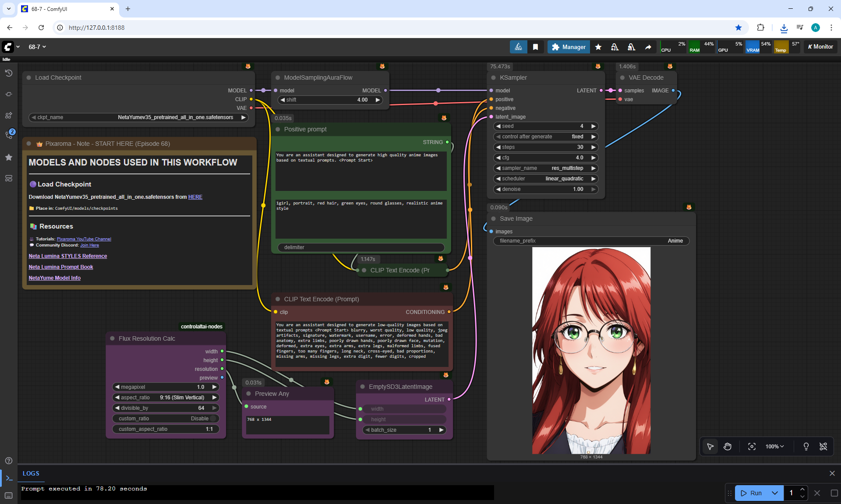The image size is (841, 504).
Task: Open the Neta Lumina Prompt Book link
Action: pyautogui.click(x=61, y=267)
